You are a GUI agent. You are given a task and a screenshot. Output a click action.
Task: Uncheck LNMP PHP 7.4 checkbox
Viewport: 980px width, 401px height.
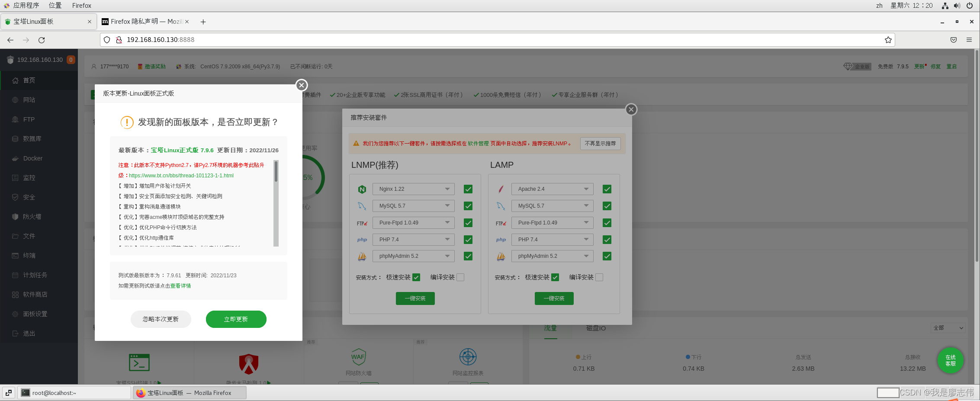pos(468,240)
